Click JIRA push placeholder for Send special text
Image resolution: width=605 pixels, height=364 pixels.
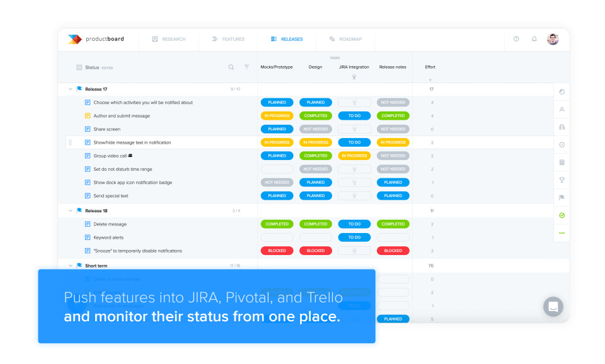[x=354, y=196]
